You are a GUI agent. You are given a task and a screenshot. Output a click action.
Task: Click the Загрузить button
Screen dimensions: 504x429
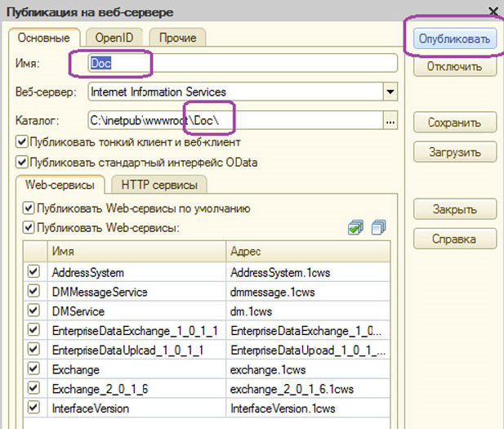point(454,152)
